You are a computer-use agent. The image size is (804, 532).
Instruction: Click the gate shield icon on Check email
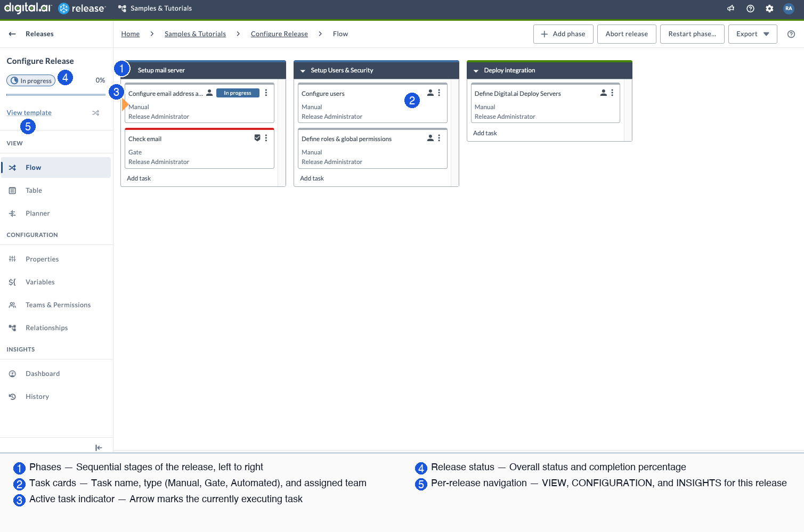[x=257, y=138]
